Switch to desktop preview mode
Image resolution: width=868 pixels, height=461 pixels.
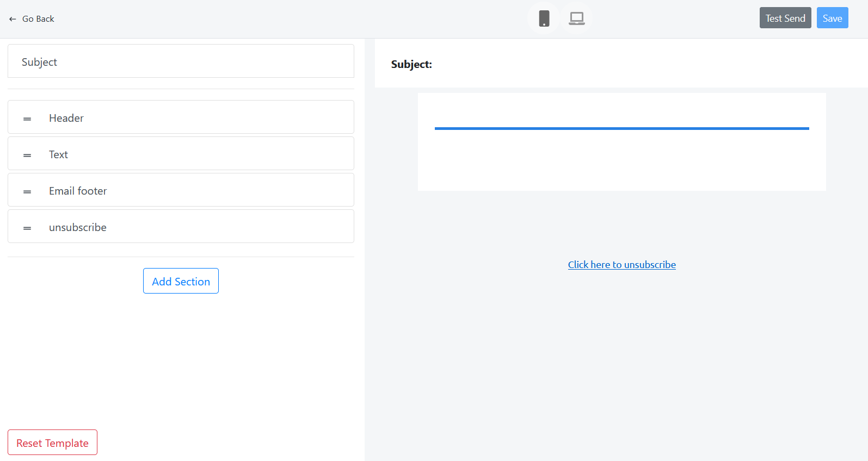coord(576,18)
